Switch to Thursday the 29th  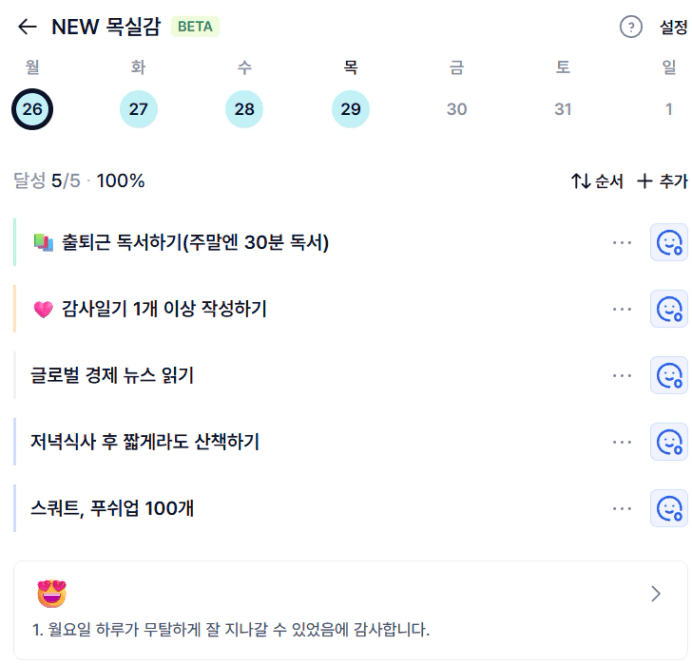pyautogui.click(x=350, y=109)
